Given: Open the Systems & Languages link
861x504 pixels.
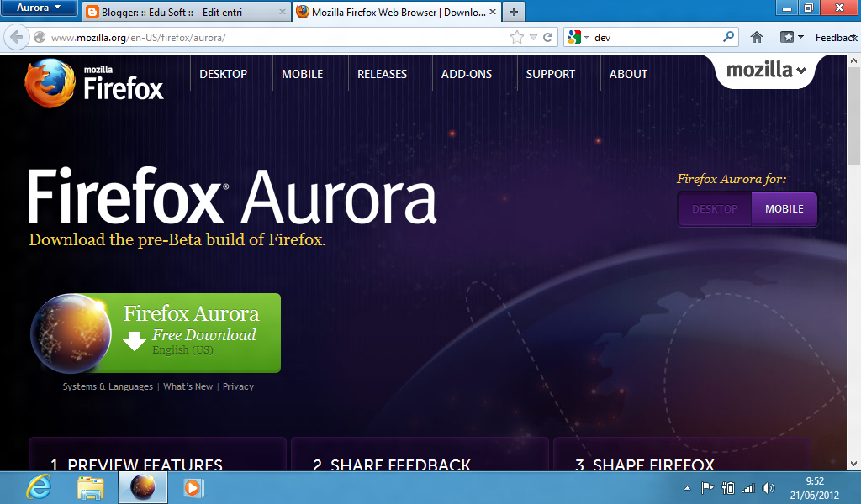Looking at the screenshot, I should tap(108, 386).
